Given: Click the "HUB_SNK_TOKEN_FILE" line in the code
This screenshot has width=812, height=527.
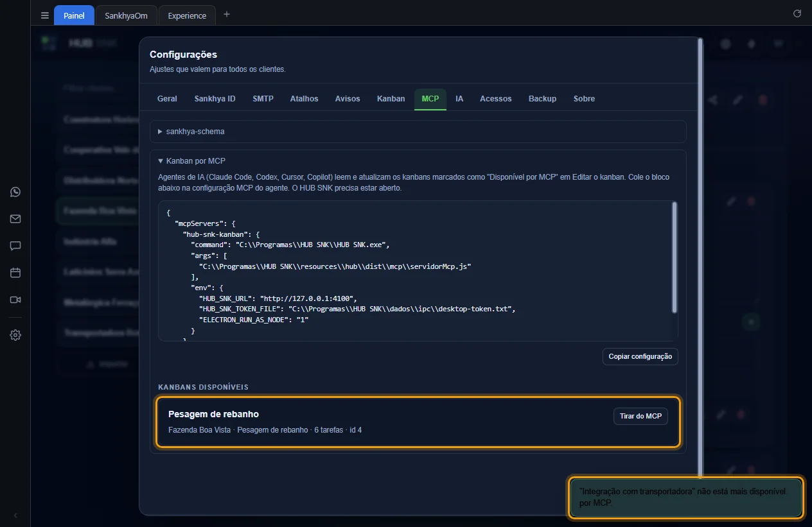Looking at the screenshot, I should [357, 309].
